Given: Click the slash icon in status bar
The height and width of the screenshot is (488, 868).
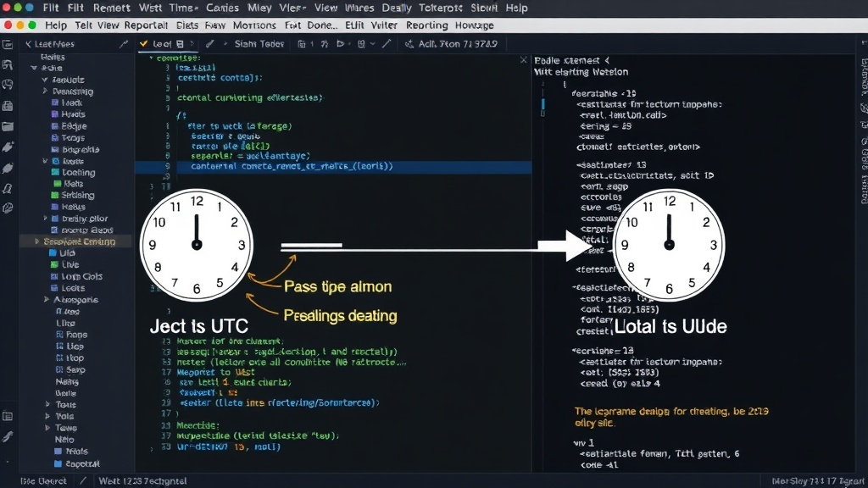Looking at the screenshot, I should coord(83,481).
